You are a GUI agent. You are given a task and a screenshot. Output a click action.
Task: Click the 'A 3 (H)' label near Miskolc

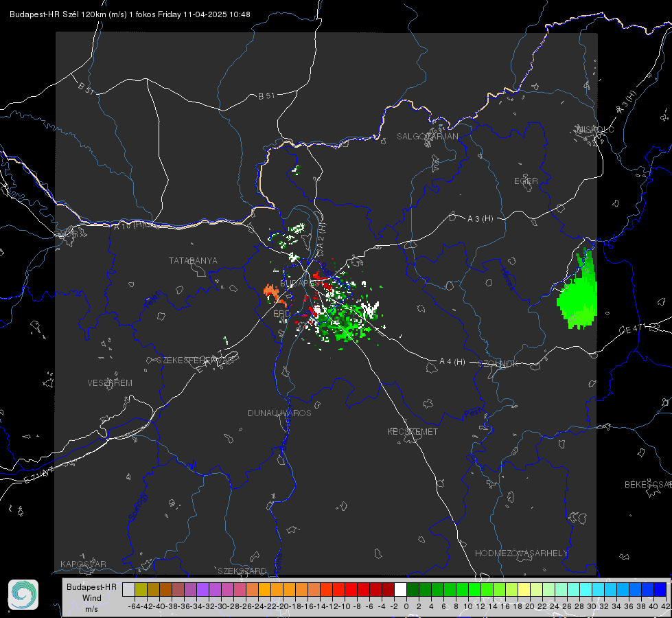[627, 102]
